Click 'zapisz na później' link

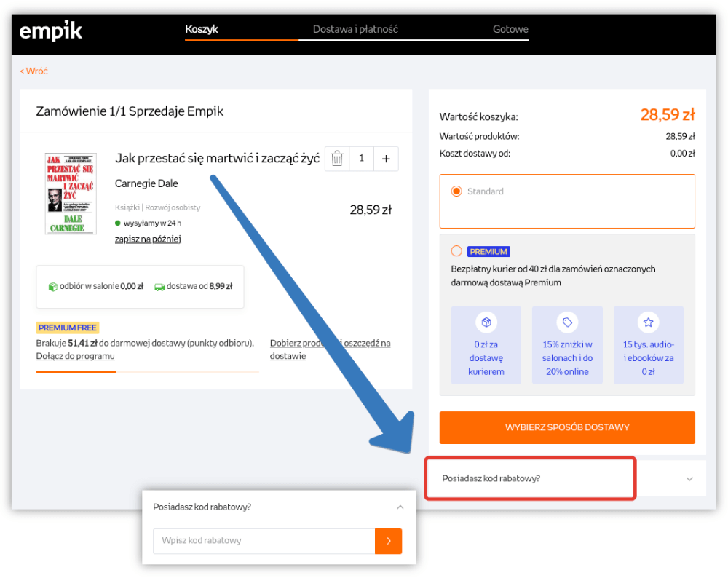(148, 239)
